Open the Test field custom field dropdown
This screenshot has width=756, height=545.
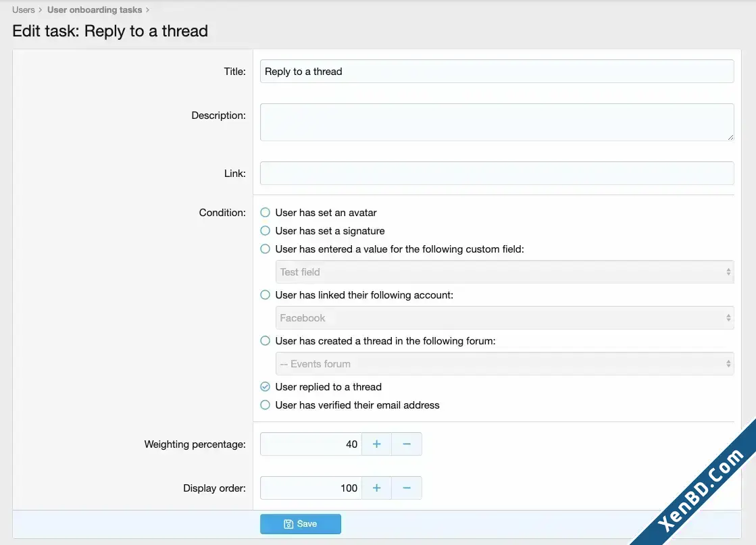[x=505, y=271]
